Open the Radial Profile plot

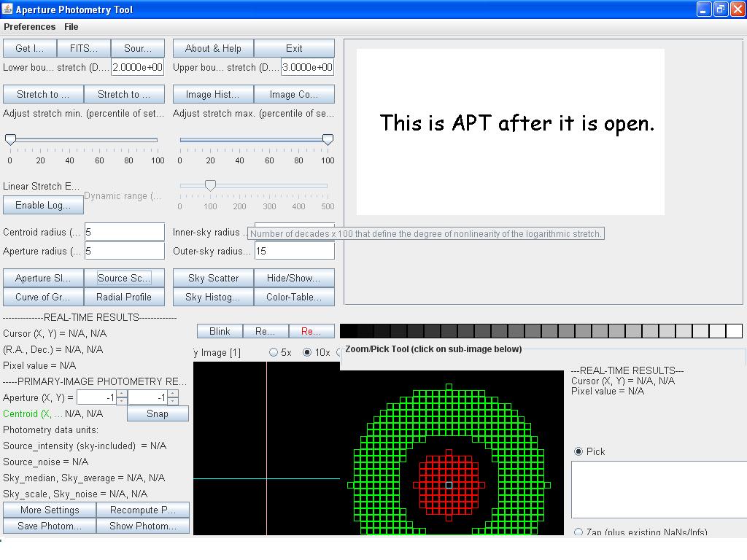[x=124, y=297]
